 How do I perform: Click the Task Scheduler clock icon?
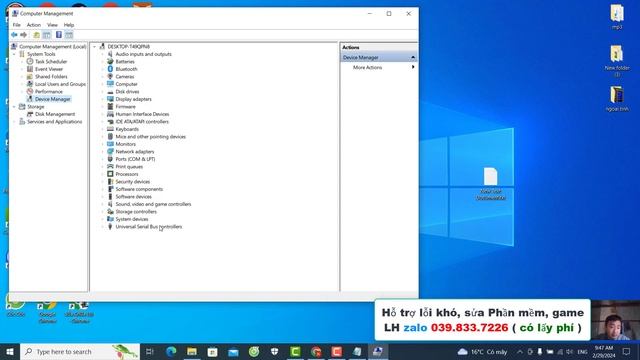pyautogui.click(x=30, y=62)
